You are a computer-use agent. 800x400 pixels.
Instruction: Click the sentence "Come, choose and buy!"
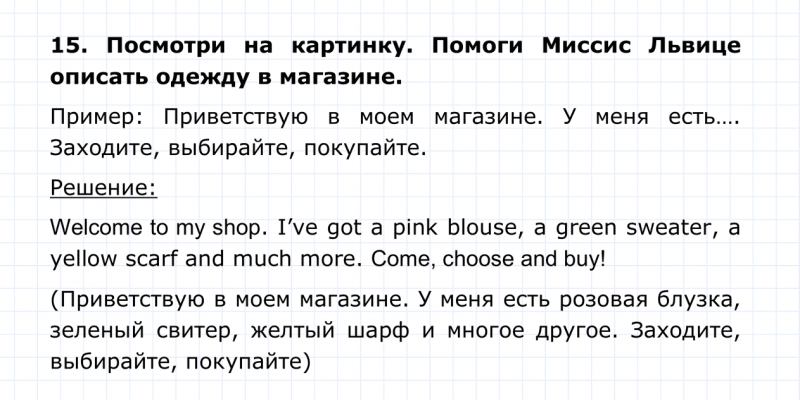click(488, 259)
